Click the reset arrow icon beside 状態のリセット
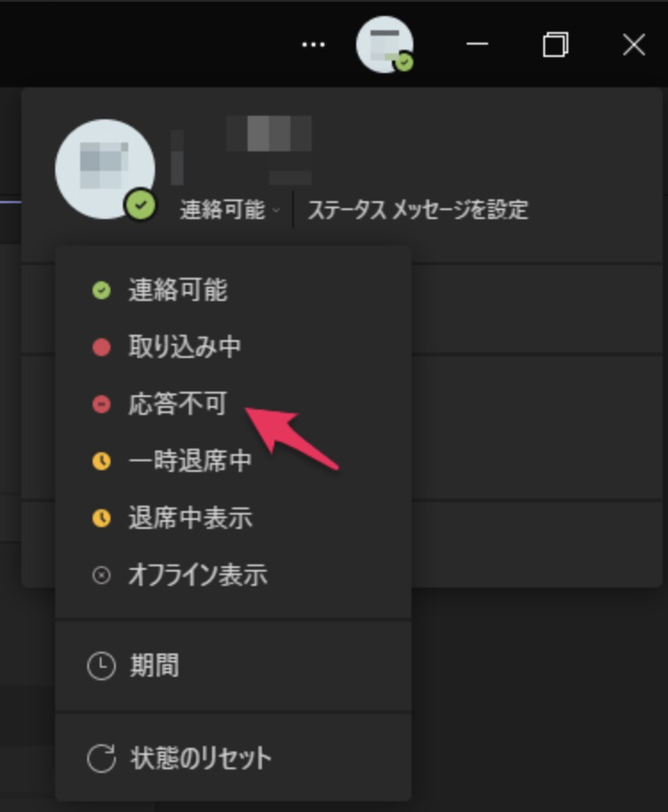This screenshot has height=812, width=668. (101, 759)
